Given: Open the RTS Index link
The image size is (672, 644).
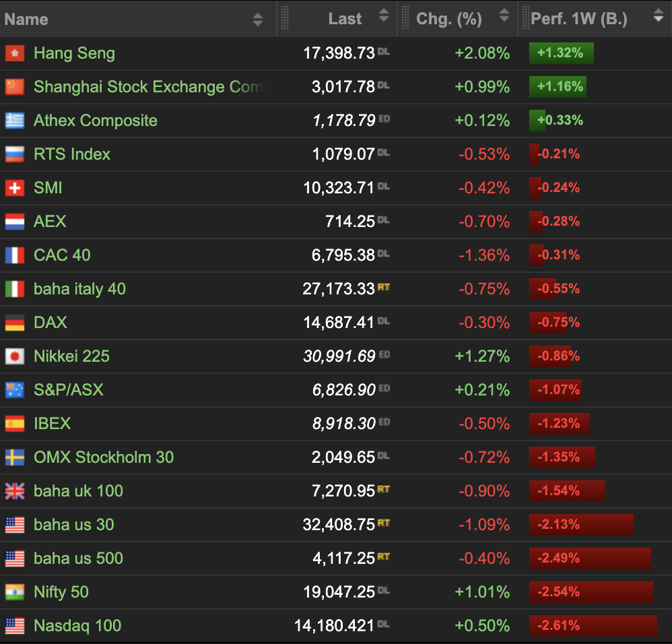Looking at the screenshot, I should point(72,154).
